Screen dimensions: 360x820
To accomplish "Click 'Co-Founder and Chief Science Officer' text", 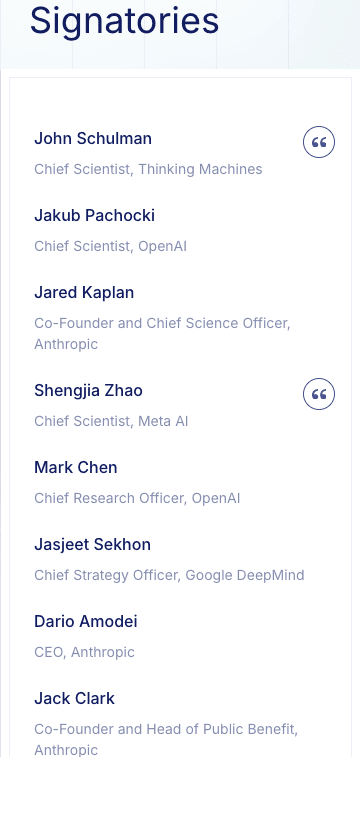I will coord(162,323).
